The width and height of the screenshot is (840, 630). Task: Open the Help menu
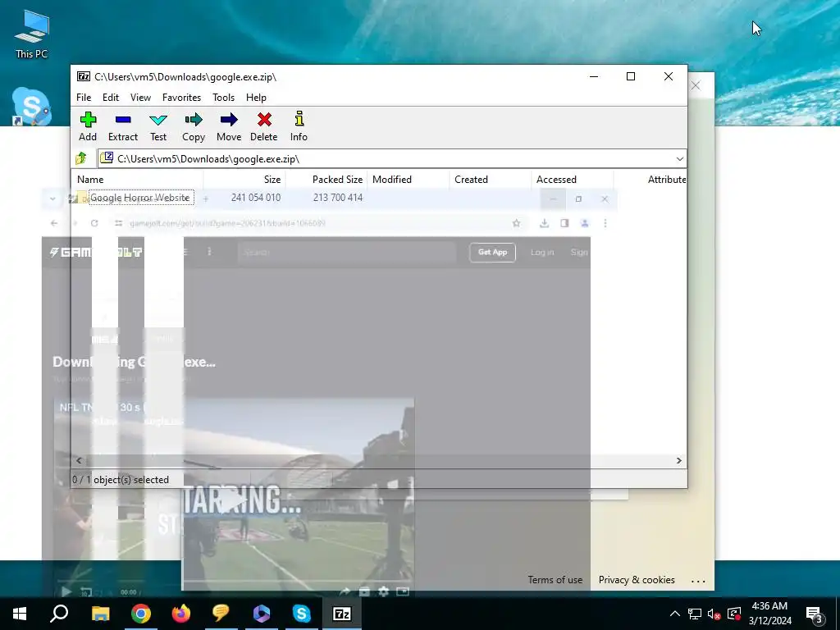coord(256,98)
